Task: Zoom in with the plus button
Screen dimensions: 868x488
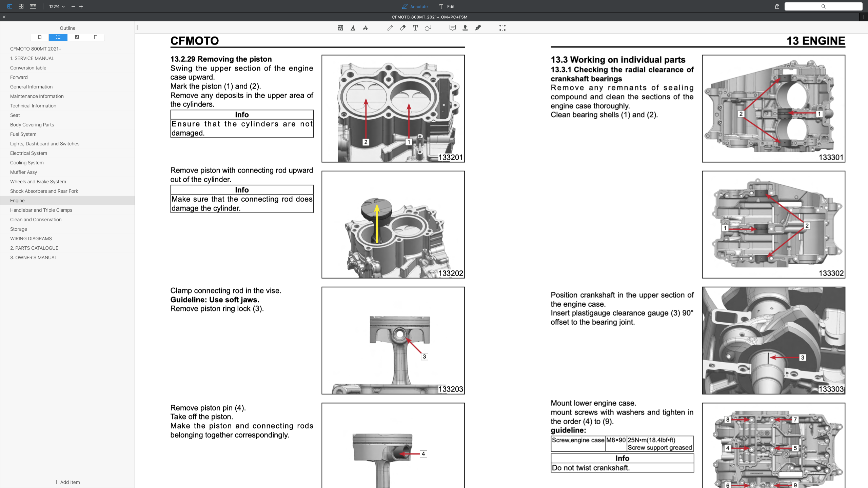Action: [x=81, y=6]
